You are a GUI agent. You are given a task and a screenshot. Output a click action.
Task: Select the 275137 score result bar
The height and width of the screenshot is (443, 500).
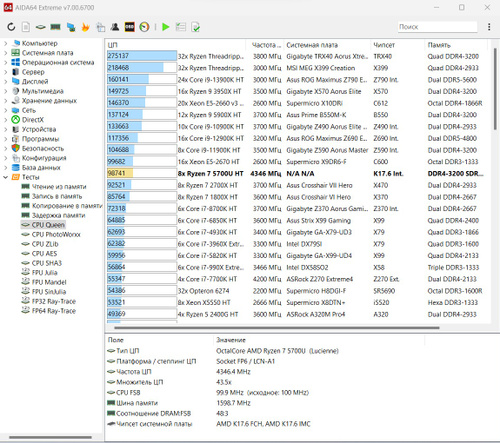pyautogui.click(x=142, y=56)
